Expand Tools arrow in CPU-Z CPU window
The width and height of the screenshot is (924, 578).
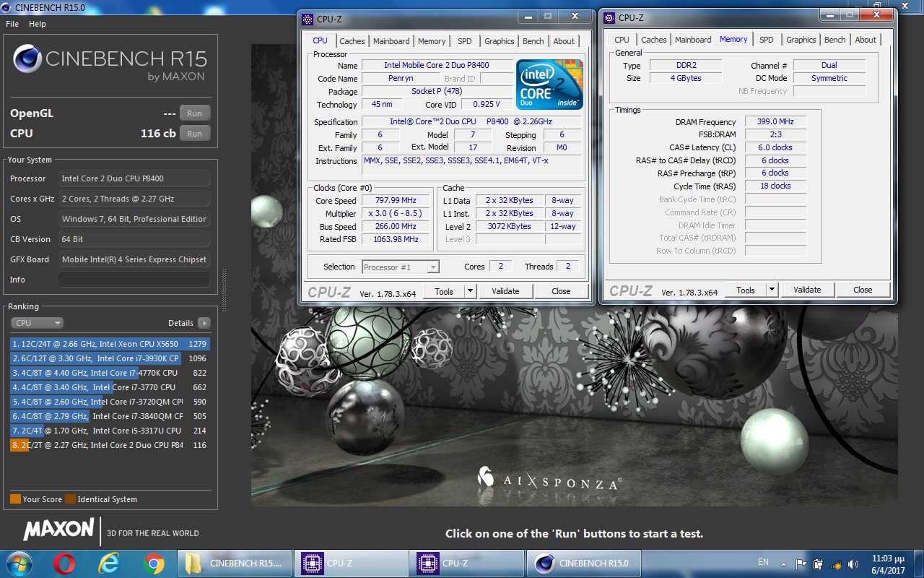coord(470,291)
